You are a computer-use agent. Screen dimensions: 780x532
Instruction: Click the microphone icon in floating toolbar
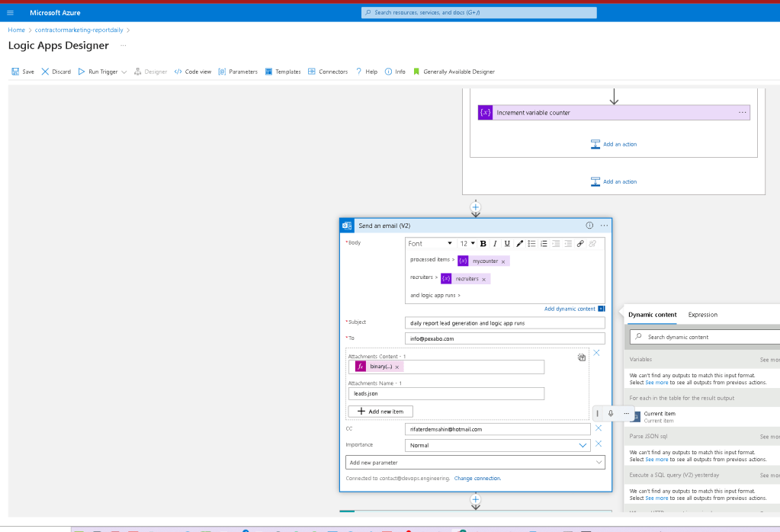click(x=611, y=413)
